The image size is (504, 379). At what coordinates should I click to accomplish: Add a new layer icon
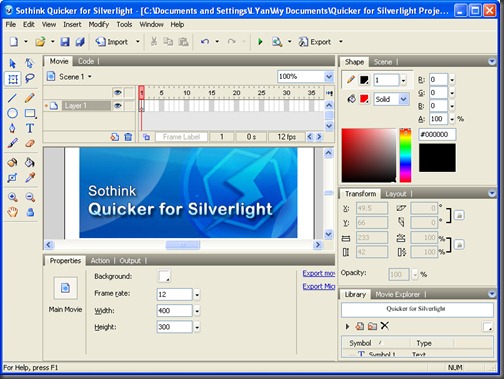(115, 137)
